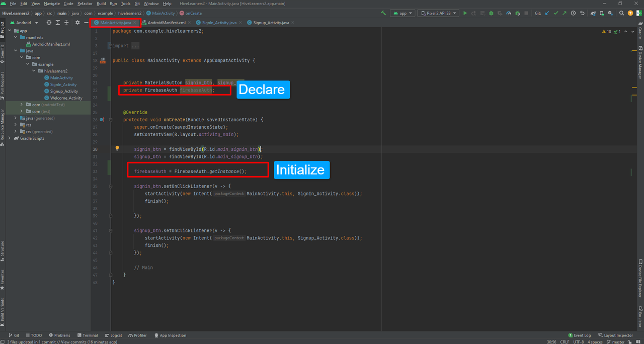The height and width of the screenshot is (344, 644).
Task: Click Git Push green arrow icon
Action: (x=565, y=13)
